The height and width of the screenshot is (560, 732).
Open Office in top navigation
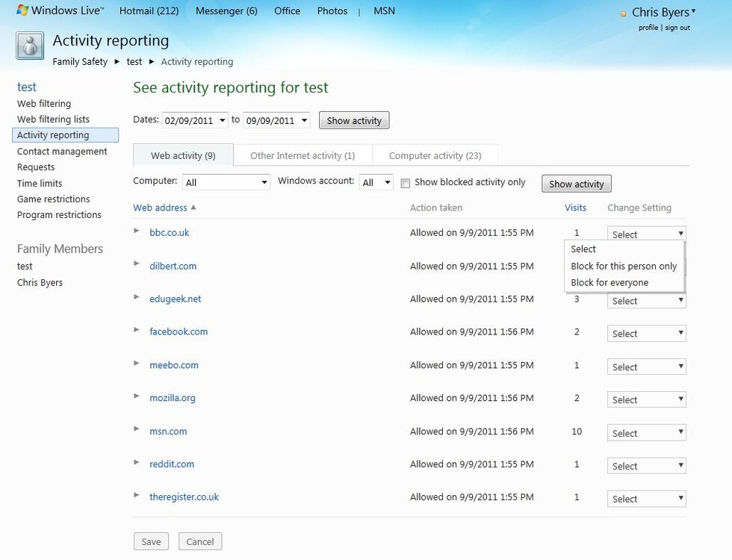287,10
